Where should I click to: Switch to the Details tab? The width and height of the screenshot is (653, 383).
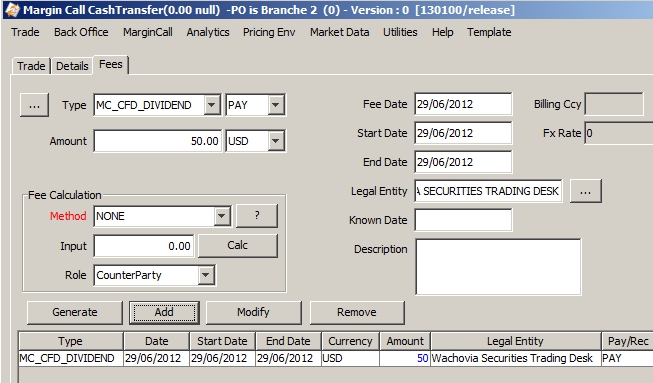pos(72,66)
